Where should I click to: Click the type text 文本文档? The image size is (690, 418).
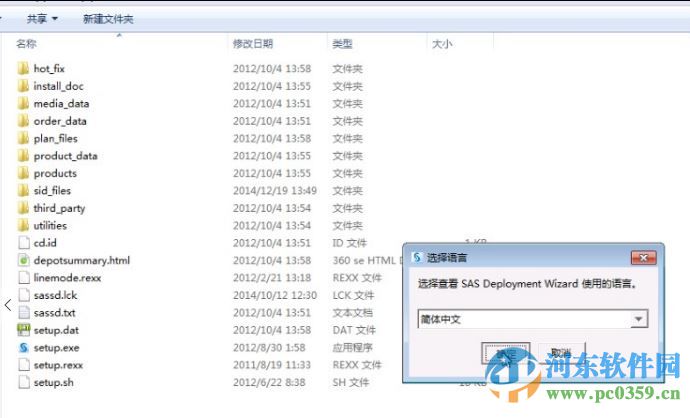tap(352, 313)
